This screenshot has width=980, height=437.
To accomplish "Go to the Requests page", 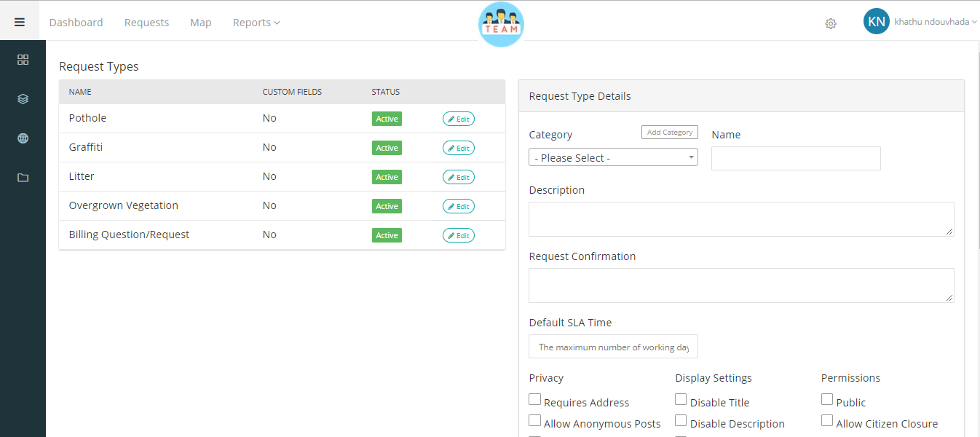I will pos(146,23).
